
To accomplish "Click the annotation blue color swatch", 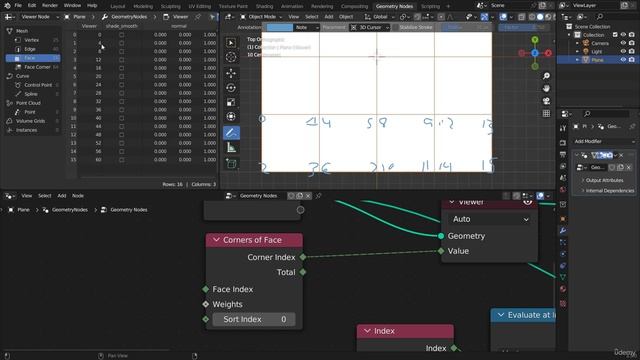I will click(280, 27).
